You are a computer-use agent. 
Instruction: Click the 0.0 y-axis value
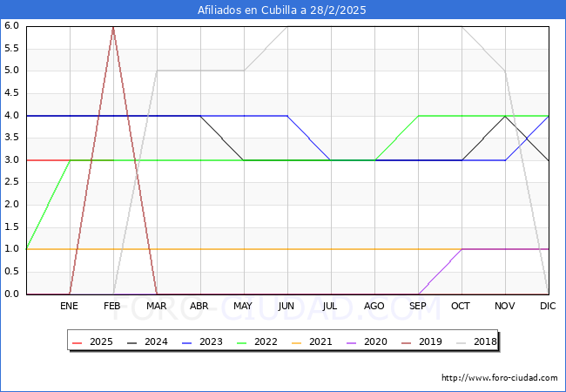[x=11, y=294]
